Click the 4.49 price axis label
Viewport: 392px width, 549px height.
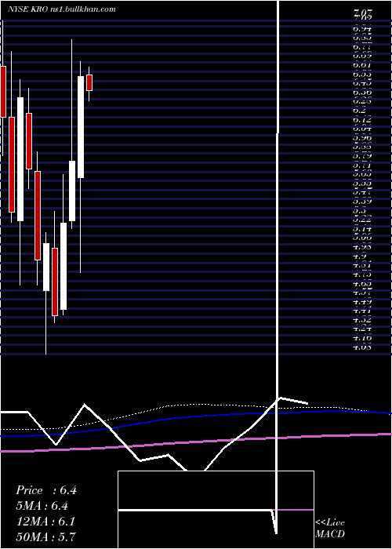tap(362, 302)
